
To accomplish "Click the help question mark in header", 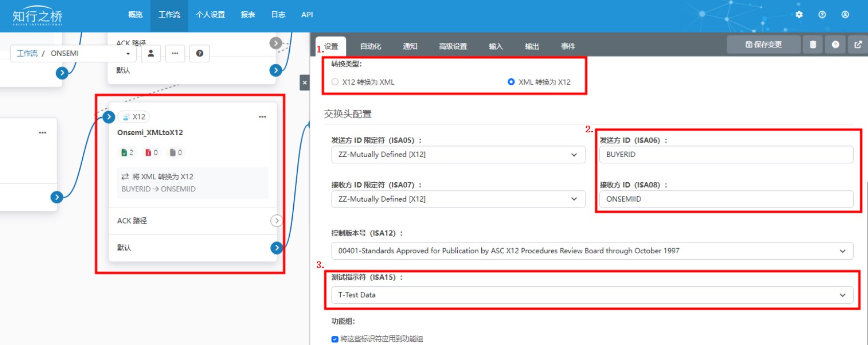I will coord(822,15).
